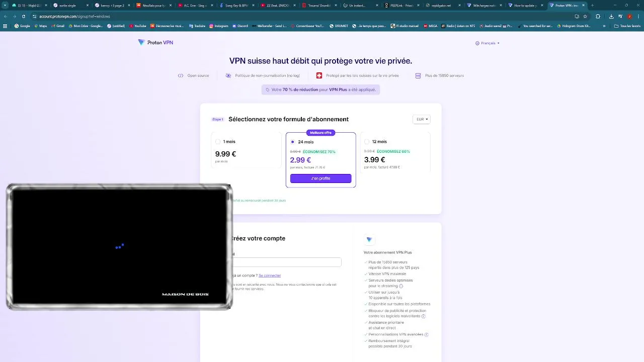
Task: Open the WeTransfer bookmark
Action: pos(269,26)
